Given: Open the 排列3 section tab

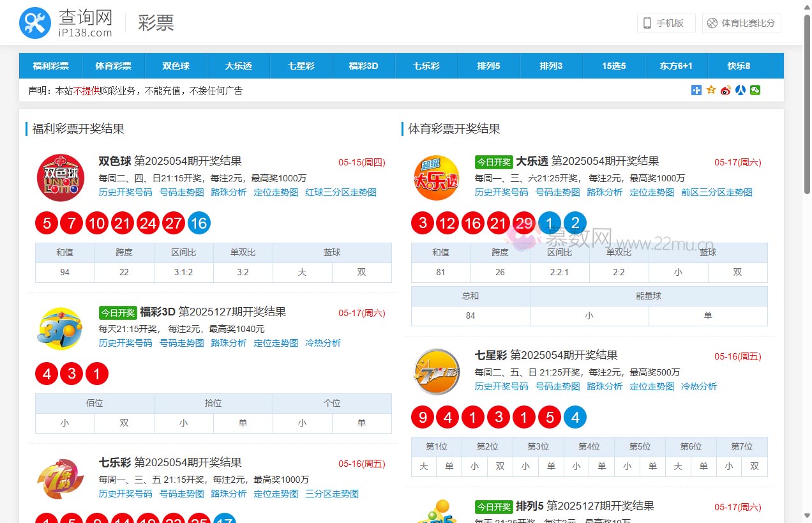Looking at the screenshot, I should click(552, 66).
